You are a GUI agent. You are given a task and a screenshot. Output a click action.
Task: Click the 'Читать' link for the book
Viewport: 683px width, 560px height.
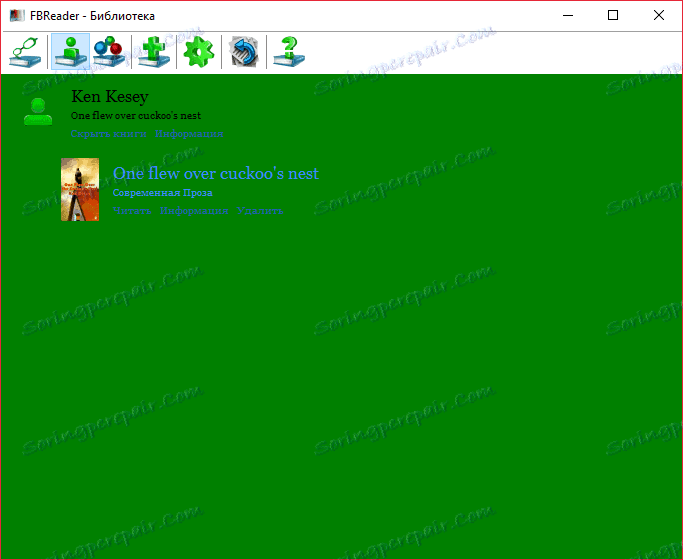tap(132, 211)
